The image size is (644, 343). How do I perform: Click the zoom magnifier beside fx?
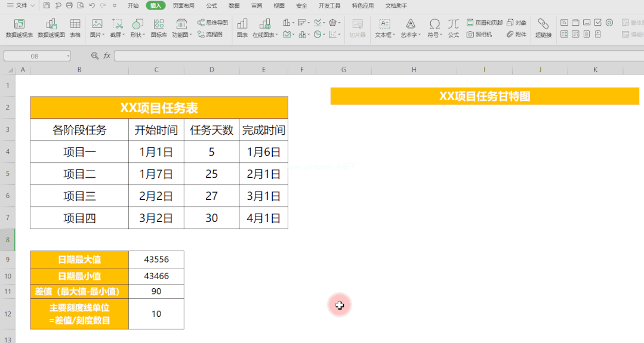(x=95, y=55)
